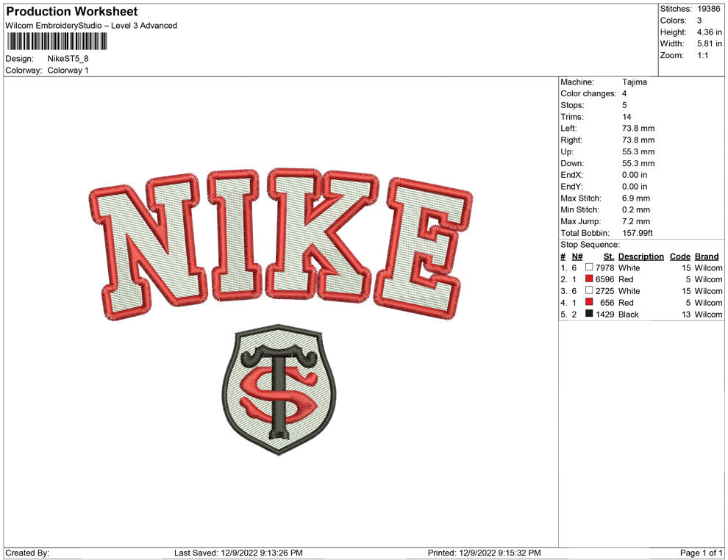Click the '#' column header
This screenshot has width=728, height=560.
563,256
